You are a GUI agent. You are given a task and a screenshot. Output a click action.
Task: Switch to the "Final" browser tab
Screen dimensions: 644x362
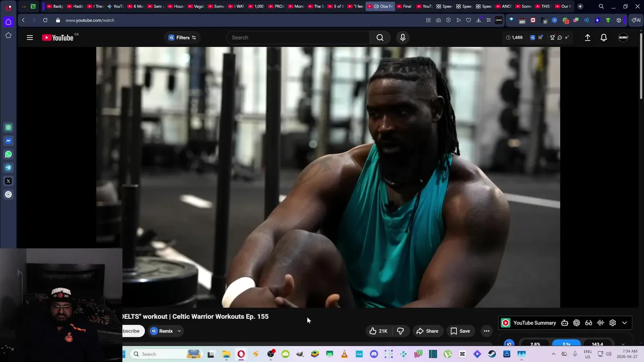tap(405, 7)
